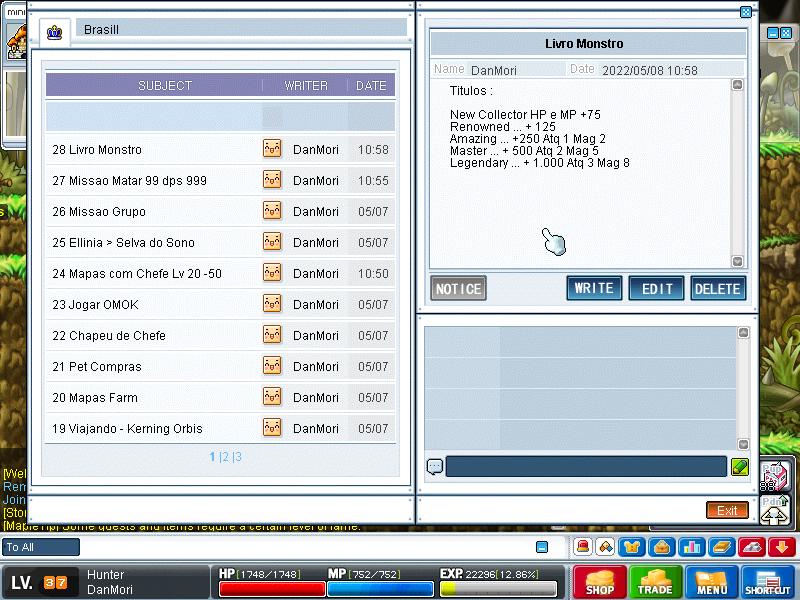Screen dimensions: 800x600
Task: Click the comment speech bubble icon
Action: (x=435, y=467)
